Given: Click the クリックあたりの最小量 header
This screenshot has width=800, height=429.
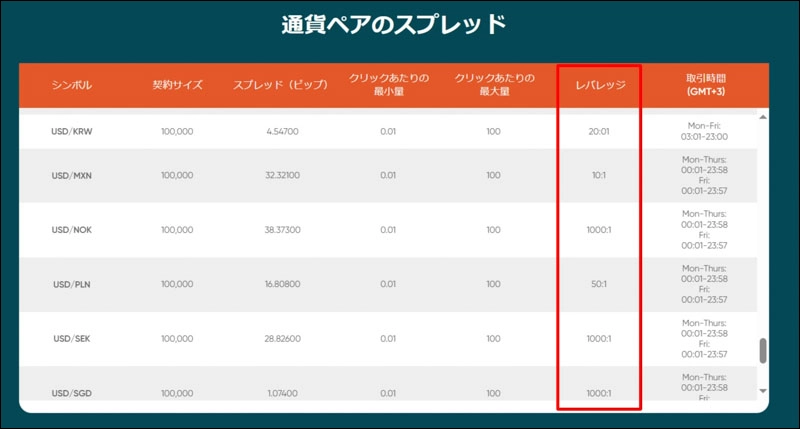Looking at the screenshot, I should [387, 85].
